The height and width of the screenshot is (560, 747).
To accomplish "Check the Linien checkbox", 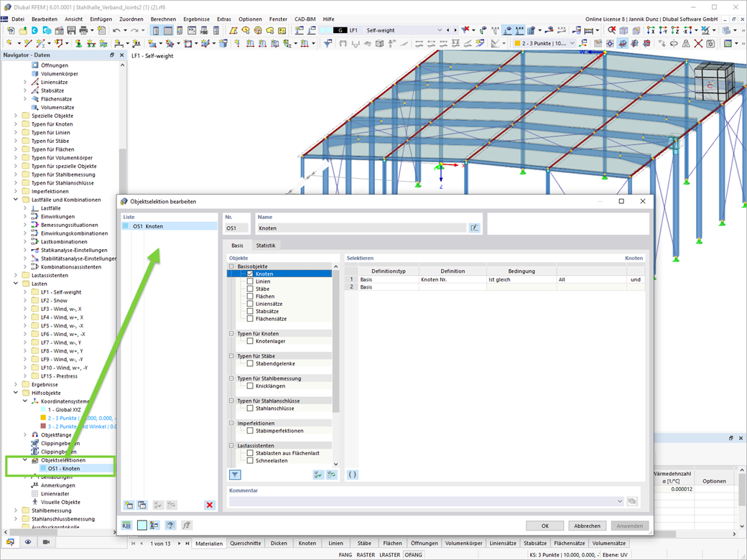I will 250,281.
